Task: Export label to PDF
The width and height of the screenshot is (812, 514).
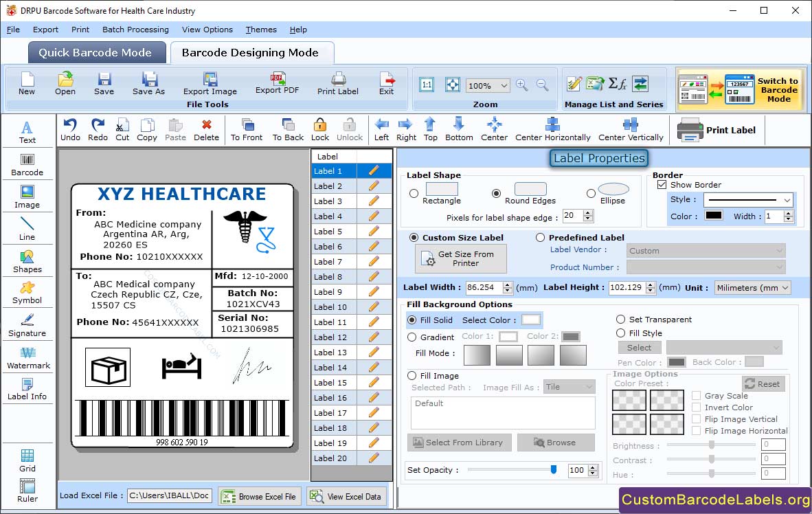Action: (277, 83)
